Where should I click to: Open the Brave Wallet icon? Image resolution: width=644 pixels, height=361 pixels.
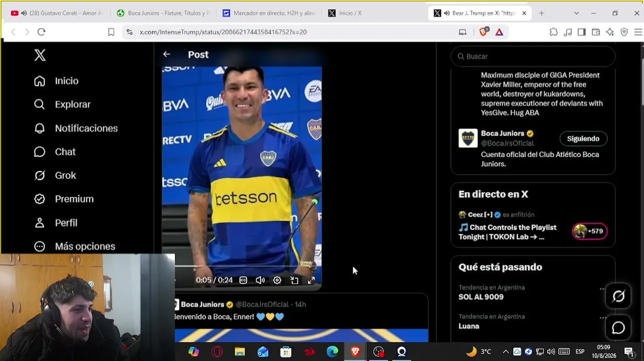point(596,32)
